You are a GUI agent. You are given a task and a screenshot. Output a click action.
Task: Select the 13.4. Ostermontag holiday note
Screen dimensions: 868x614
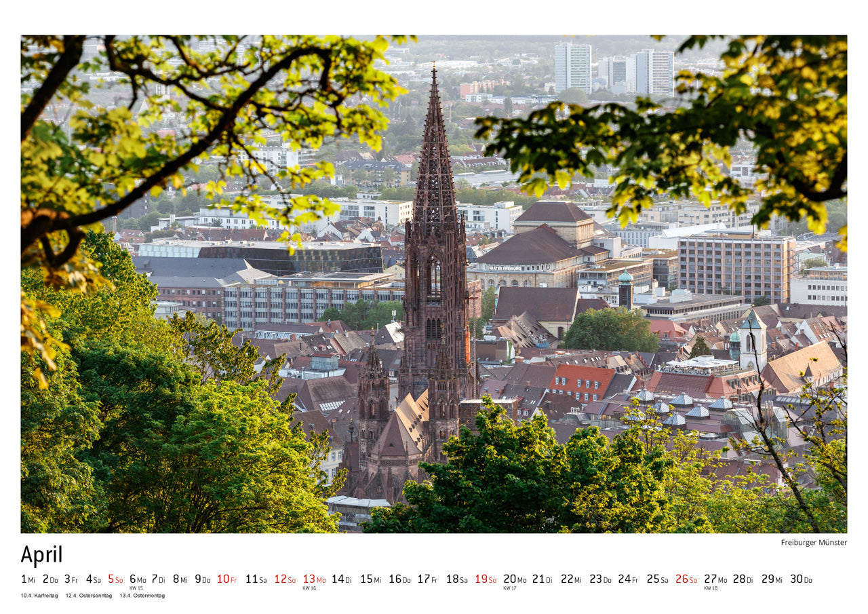(142, 596)
